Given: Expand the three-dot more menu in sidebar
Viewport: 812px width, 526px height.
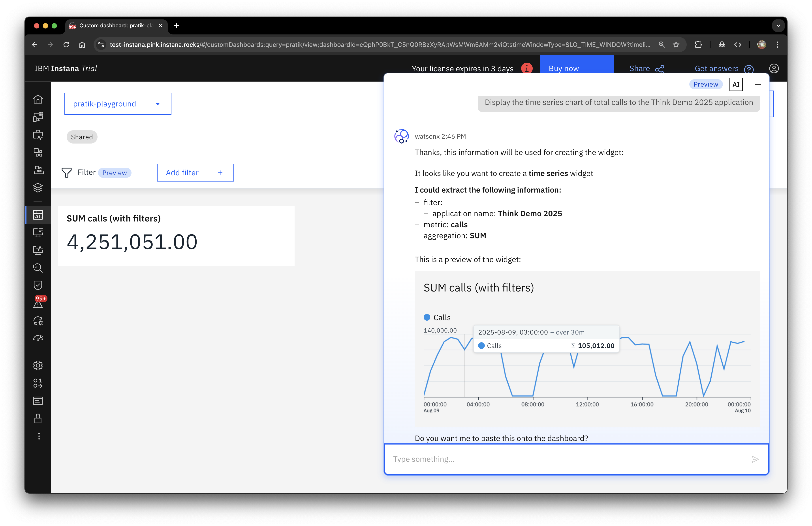Looking at the screenshot, I should coord(39,436).
